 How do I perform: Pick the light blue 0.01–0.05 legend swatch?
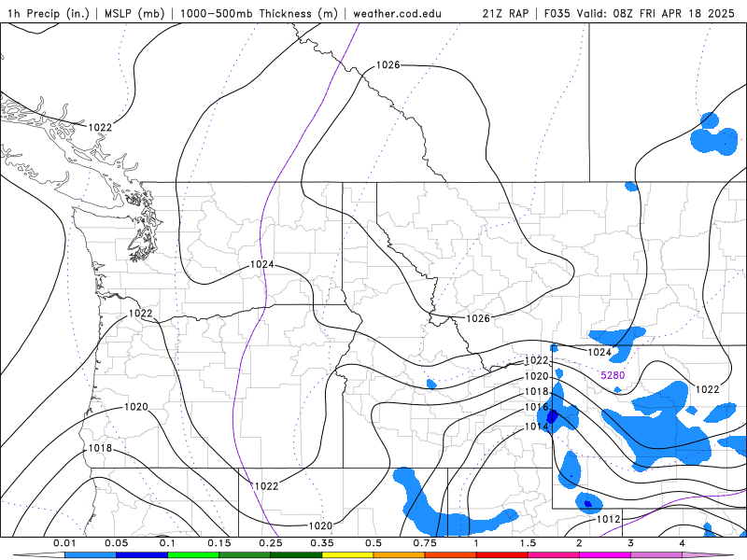pyautogui.click(x=90, y=555)
